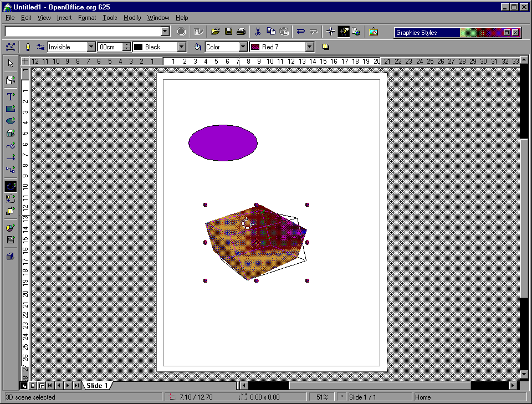Click the 51% zoom status field

(322, 397)
